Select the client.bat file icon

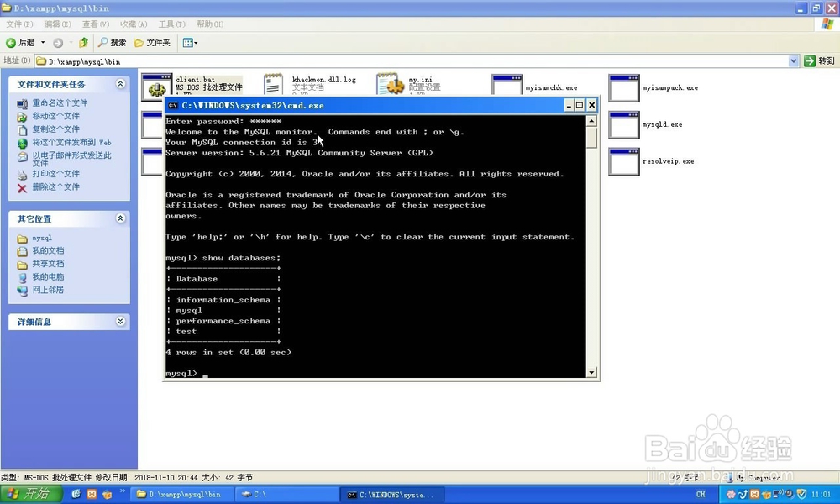pos(156,87)
